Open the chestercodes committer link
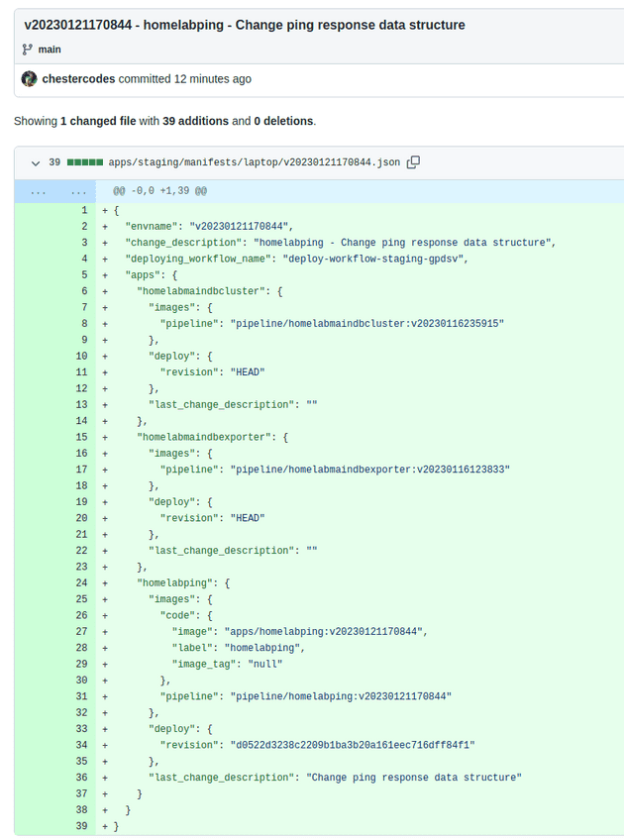 point(73,78)
